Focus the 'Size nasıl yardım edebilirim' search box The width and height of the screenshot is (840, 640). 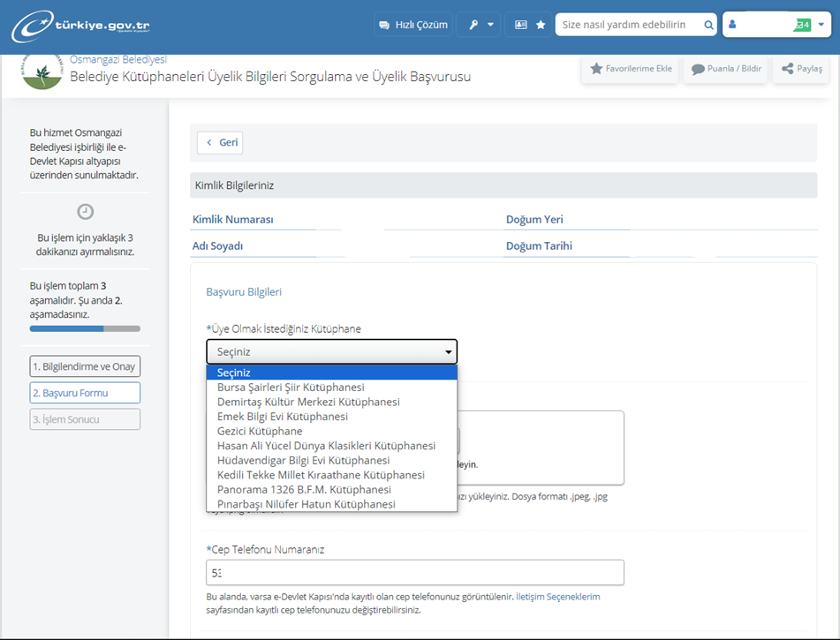[x=627, y=25]
